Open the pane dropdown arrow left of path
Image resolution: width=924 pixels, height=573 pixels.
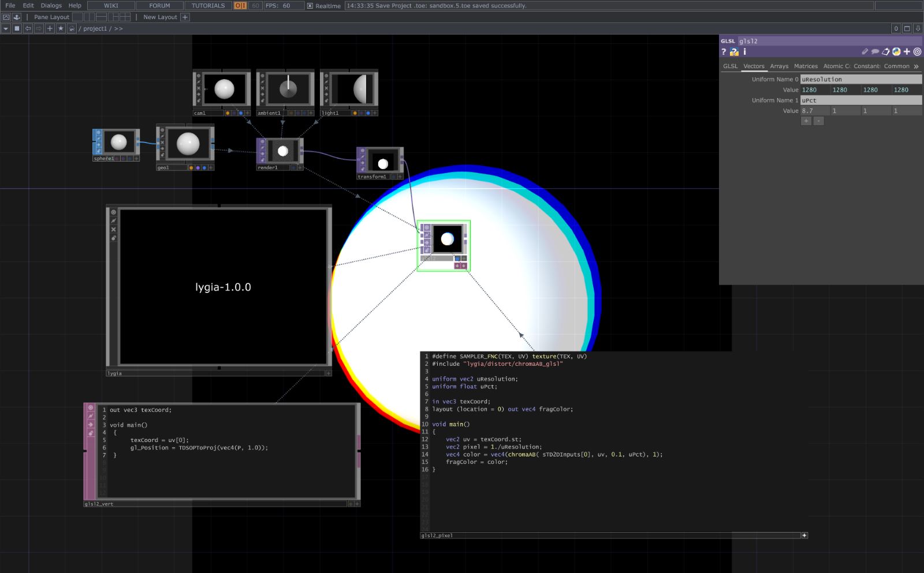click(6, 28)
